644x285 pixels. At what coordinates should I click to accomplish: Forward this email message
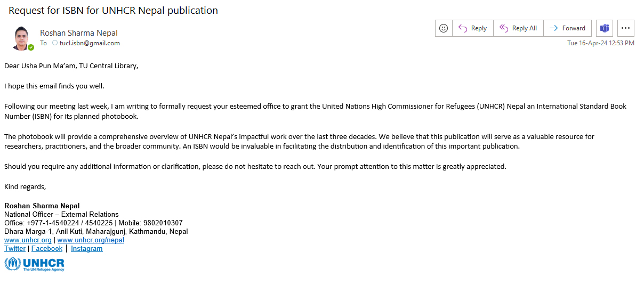(x=567, y=28)
